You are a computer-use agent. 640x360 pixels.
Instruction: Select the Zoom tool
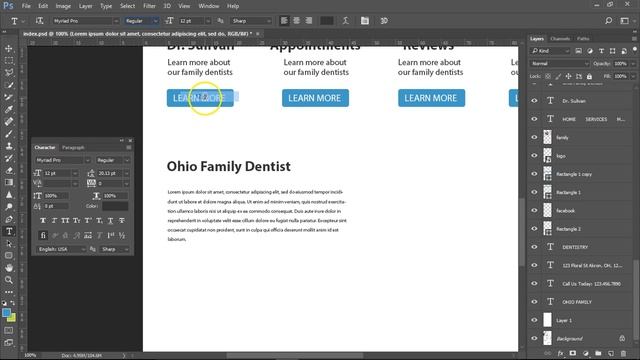9,280
